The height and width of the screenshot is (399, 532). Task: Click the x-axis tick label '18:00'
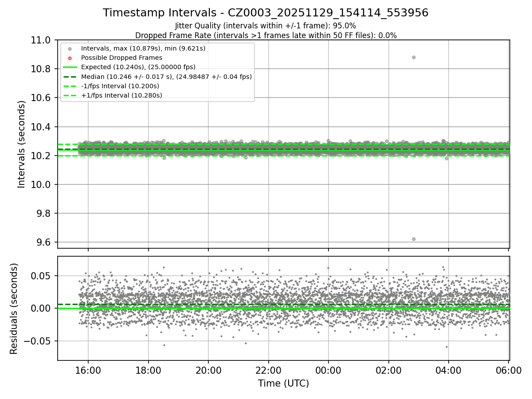[148, 370]
